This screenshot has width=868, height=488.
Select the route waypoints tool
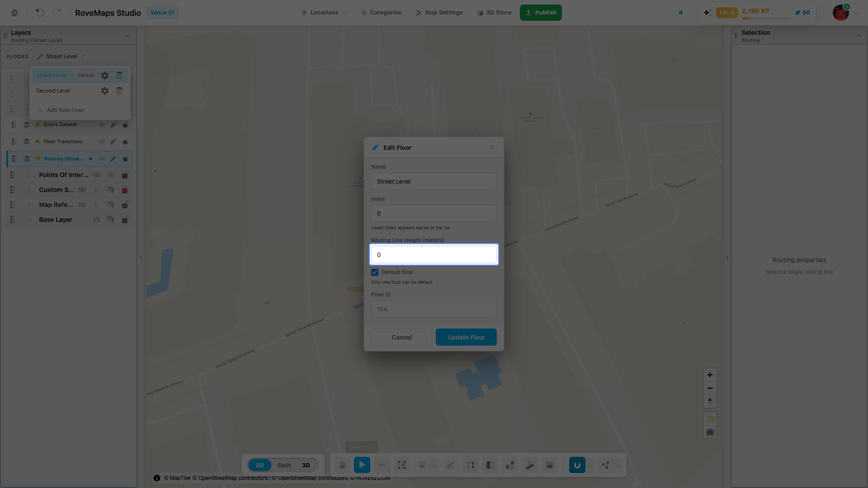tap(510, 465)
